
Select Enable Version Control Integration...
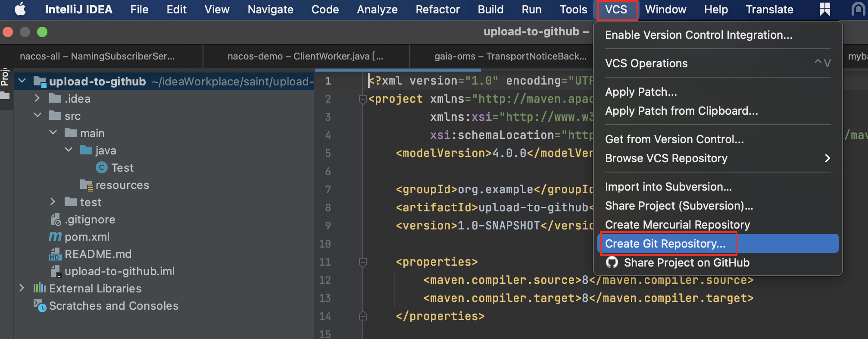click(718, 35)
